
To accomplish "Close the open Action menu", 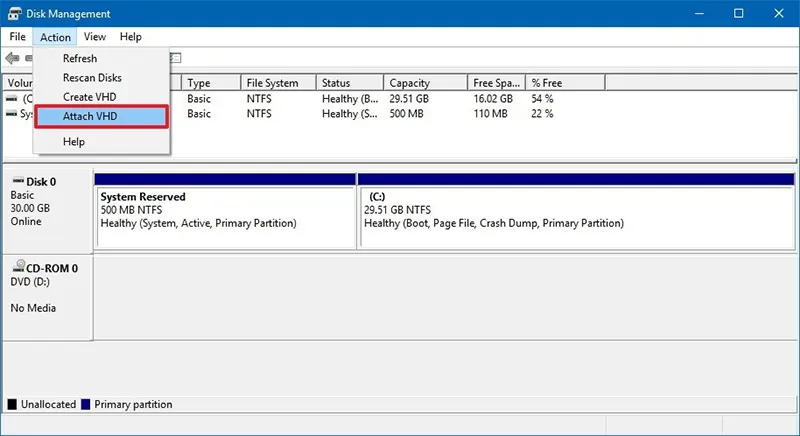I will (x=55, y=37).
